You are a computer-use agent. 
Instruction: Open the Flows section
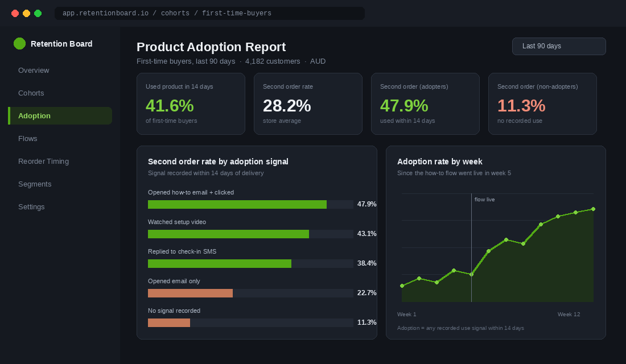click(27, 139)
